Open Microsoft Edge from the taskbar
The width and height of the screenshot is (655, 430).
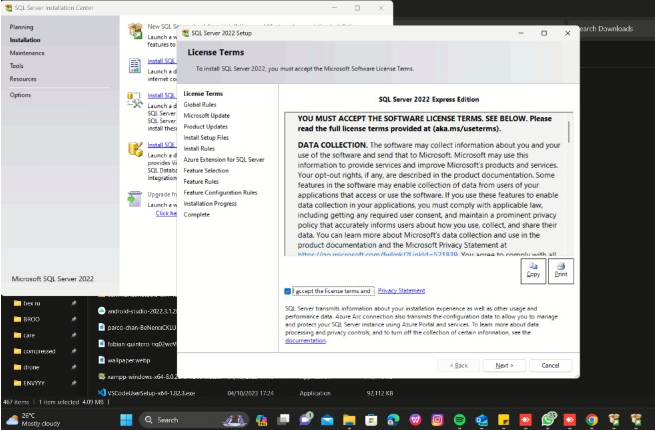393,420
